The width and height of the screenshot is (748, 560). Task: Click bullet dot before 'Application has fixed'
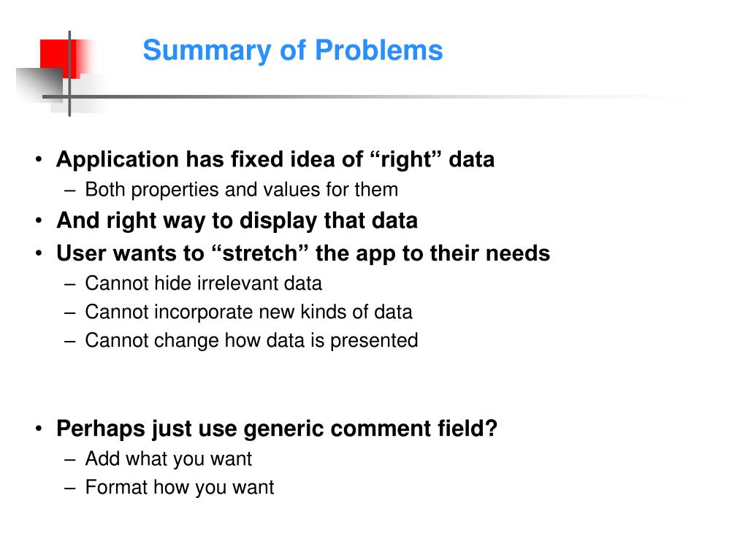click(x=39, y=160)
